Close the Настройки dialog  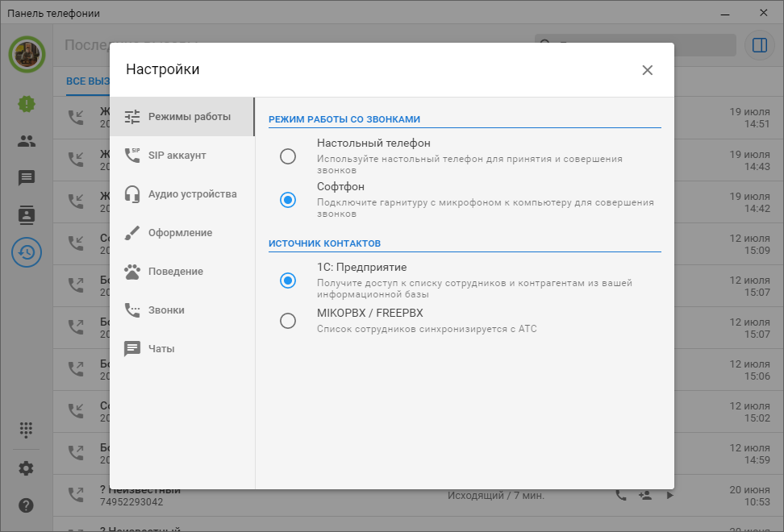coord(647,70)
